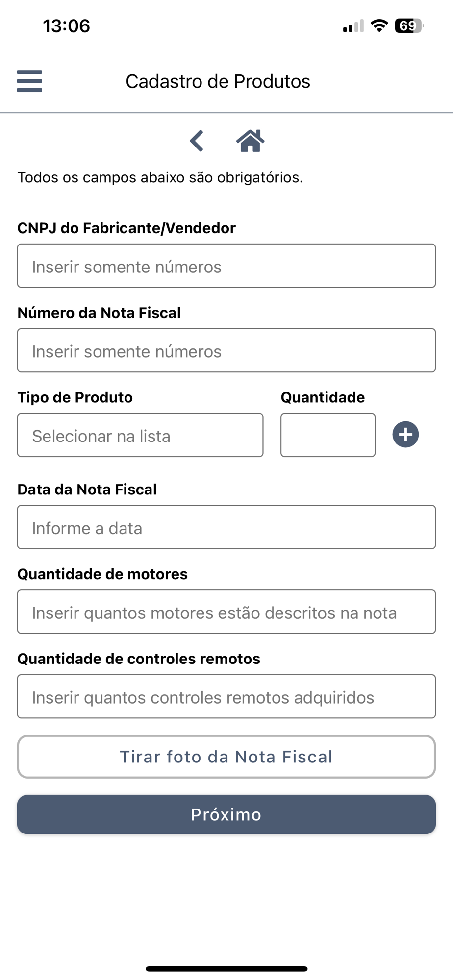
Task: Focus the Número da Nota Fiscal field
Action: [x=226, y=350]
